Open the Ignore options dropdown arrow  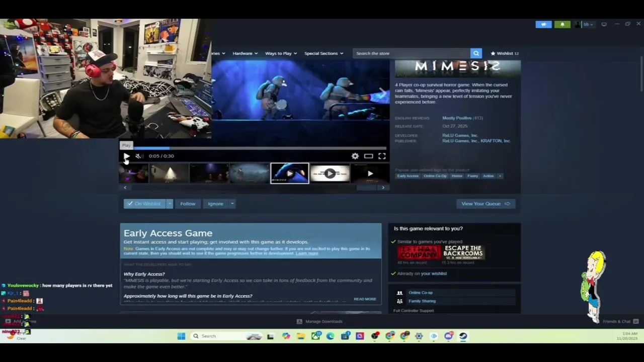(x=232, y=204)
